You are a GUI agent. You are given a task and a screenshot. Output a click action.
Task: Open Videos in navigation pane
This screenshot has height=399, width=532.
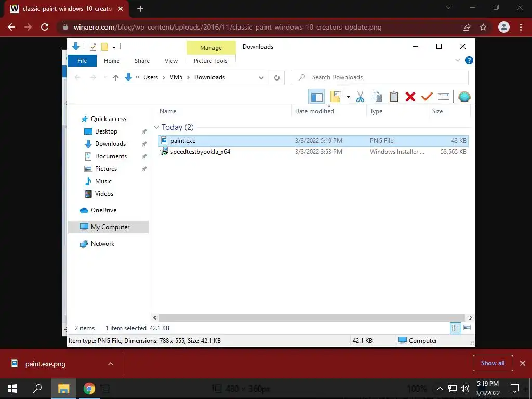pos(104,194)
